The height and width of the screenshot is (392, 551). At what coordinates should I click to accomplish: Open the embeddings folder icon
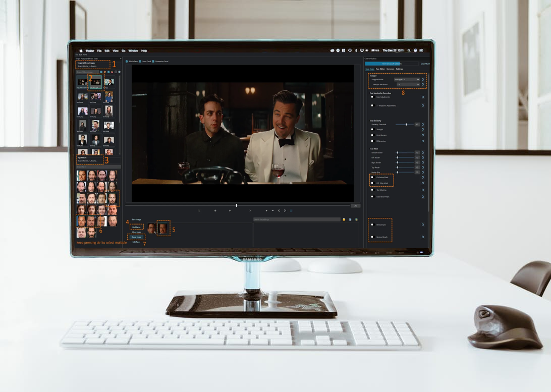click(344, 219)
